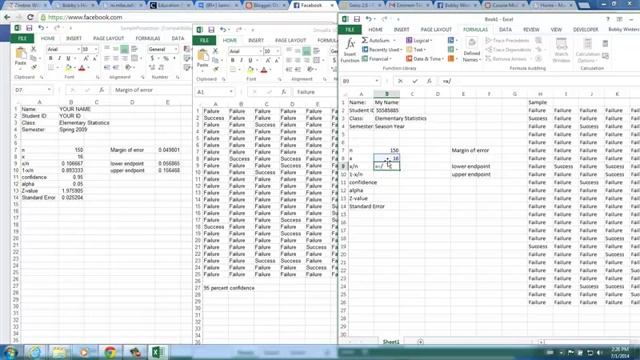Undo the last action in Book1 window
The height and width of the screenshot is (360, 640).
[x=369, y=19]
